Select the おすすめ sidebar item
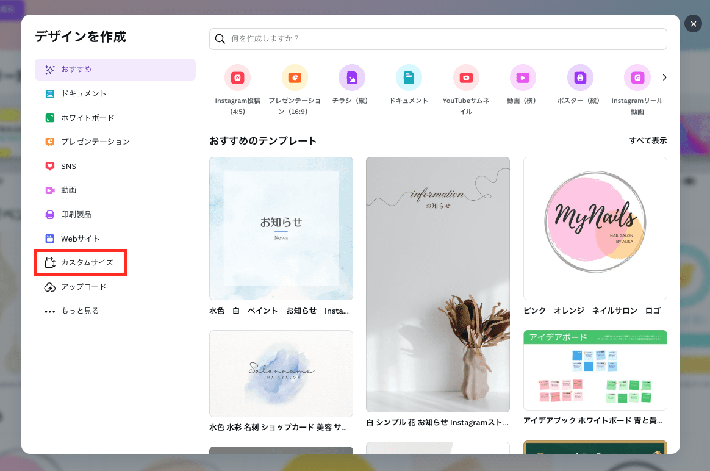This screenshot has height=471, width=710. pos(115,70)
